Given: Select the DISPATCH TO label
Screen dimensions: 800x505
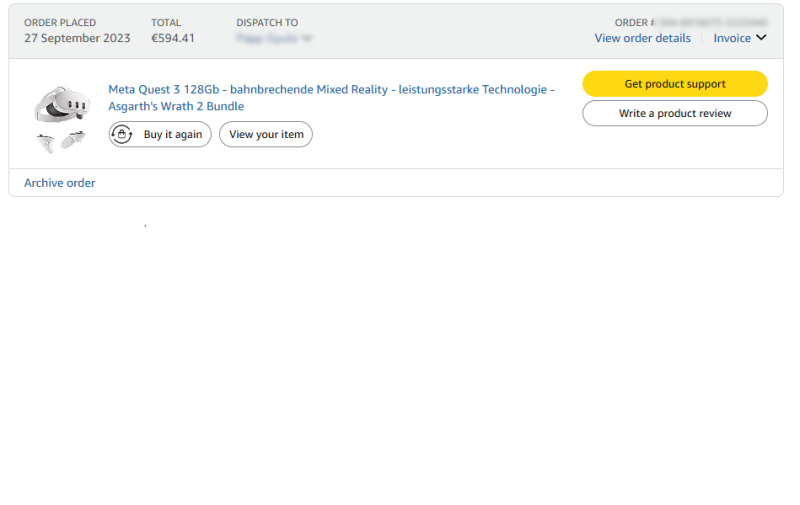Looking at the screenshot, I should [267, 23].
